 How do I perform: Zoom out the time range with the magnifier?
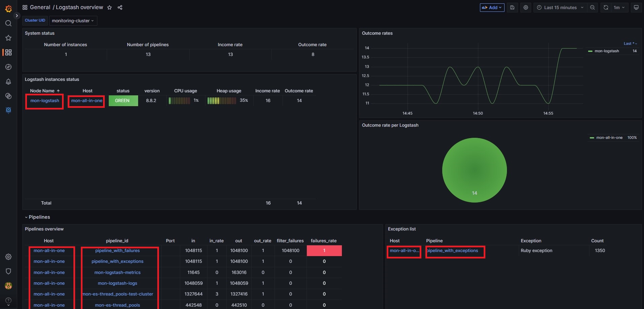[593, 7]
